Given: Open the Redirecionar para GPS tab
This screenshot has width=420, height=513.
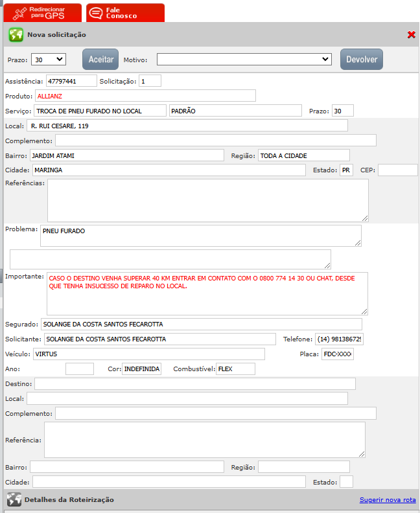Looking at the screenshot, I should (x=43, y=13).
